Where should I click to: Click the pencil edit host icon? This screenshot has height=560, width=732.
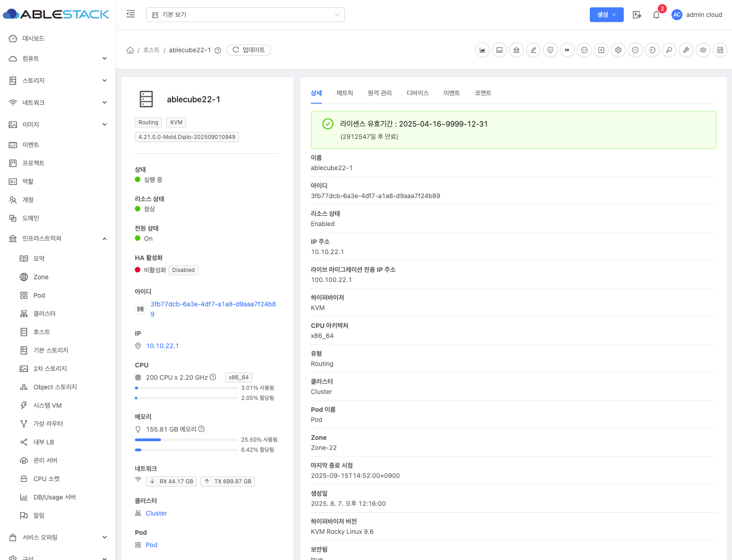point(533,50)
